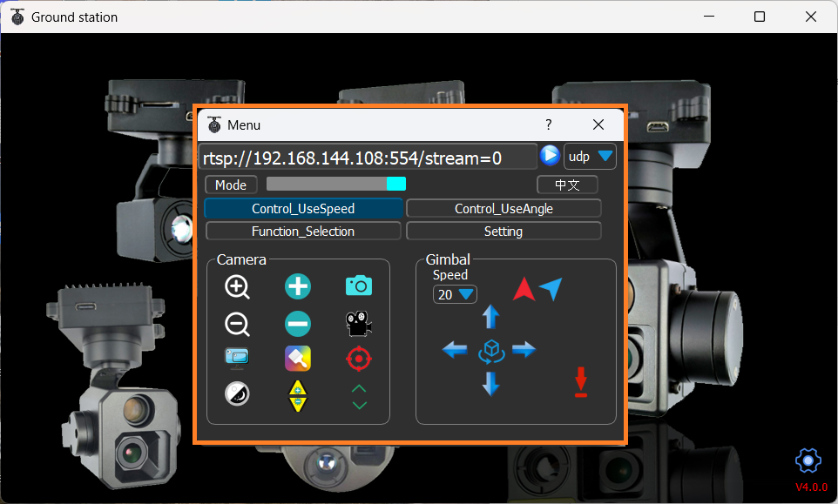Click the Mode button
This screenshot has height=504, width=838.
[x=231, y=185]
